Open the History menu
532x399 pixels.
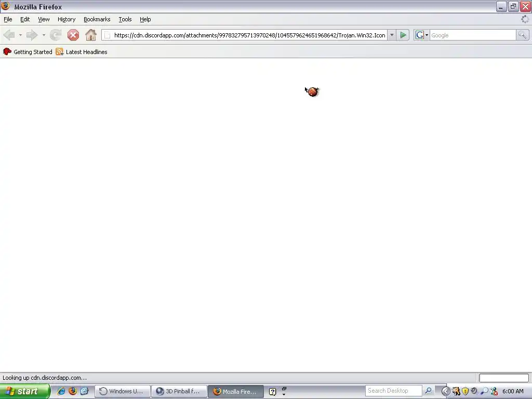pyautogui.click(x=66, y=19)
